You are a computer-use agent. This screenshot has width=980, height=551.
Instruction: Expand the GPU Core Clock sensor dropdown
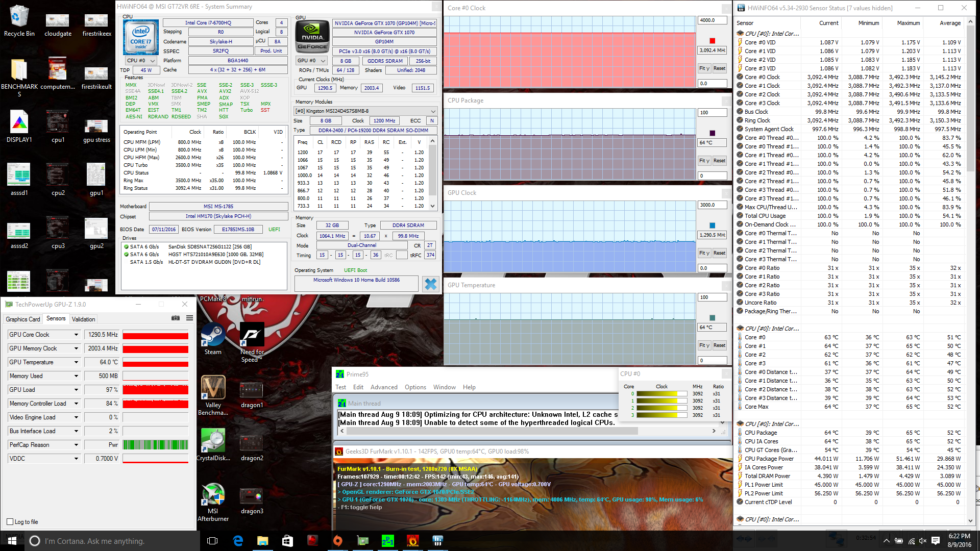(x=76, y=335)
